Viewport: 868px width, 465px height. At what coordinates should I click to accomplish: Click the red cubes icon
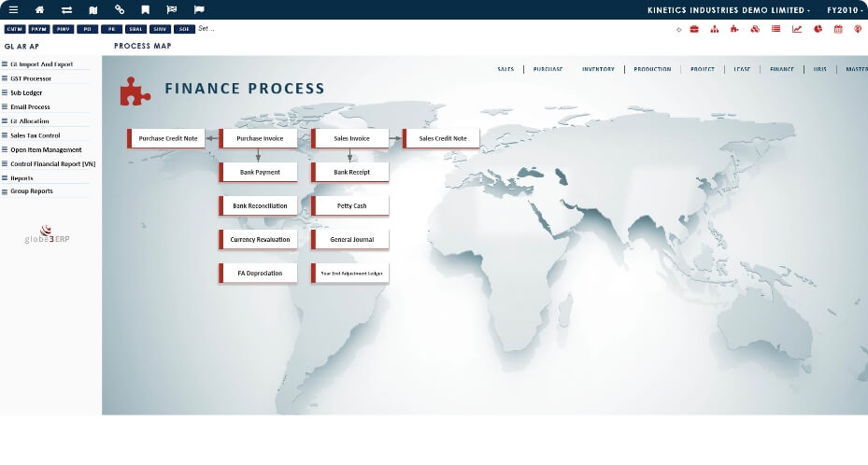[755, 29]
